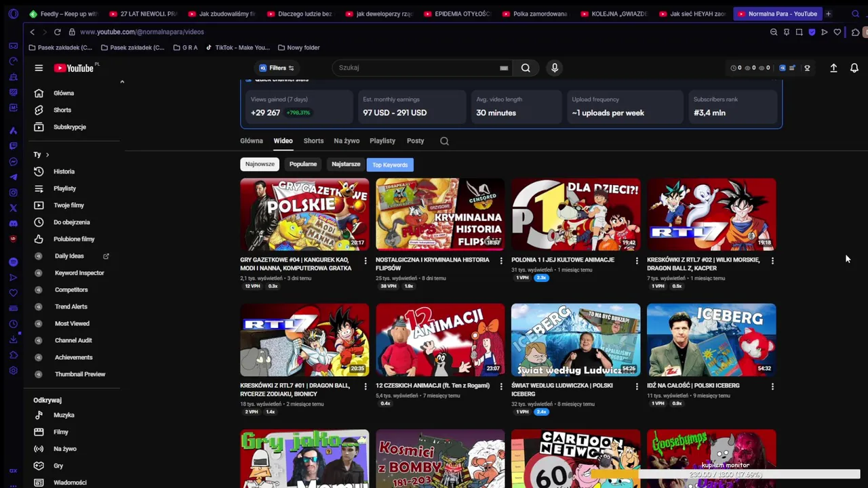Viewport: 868px width, 488px height.
Task: Expand the Ty section chevron
Action: [47, 155]
